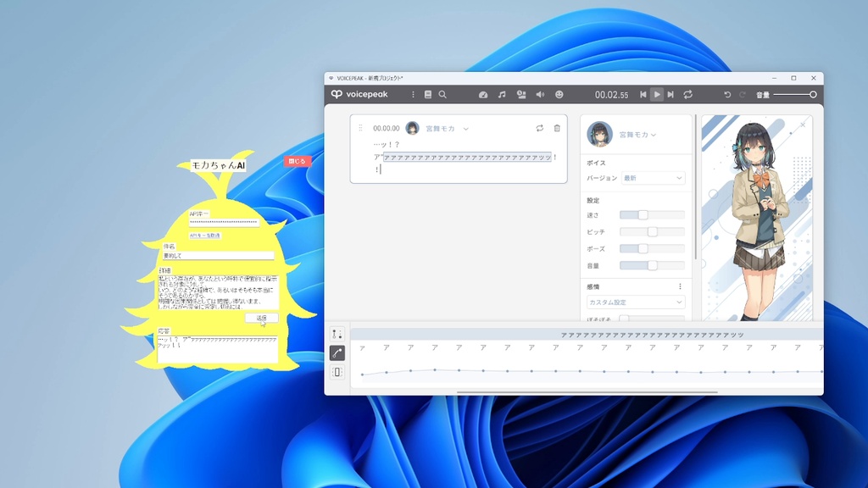Screen dimensions: 868x488
Task: Toggle the loop playback icon in toolbar
Action: 688,95
